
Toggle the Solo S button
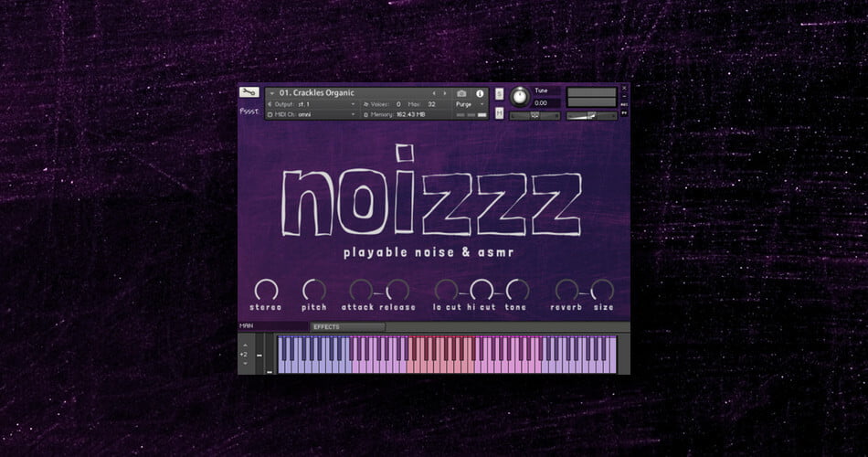pos(499,94)
